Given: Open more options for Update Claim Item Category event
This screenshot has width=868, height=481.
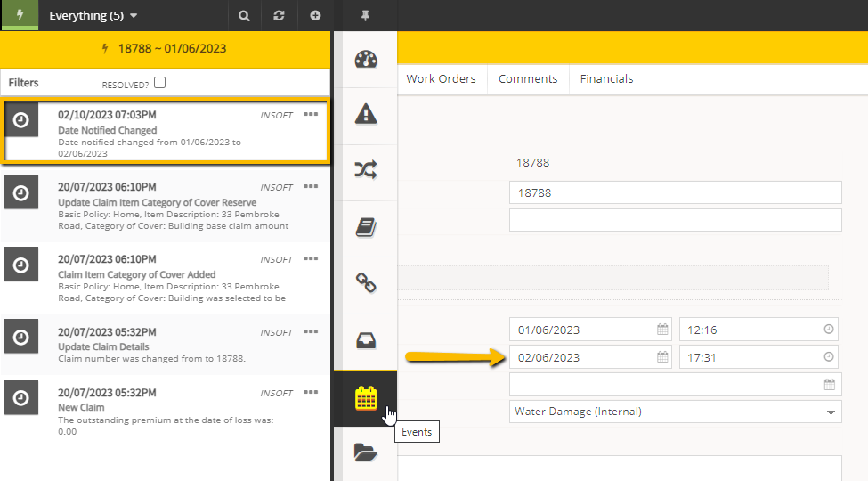Looking at the screenshot, I should [311, 186].
